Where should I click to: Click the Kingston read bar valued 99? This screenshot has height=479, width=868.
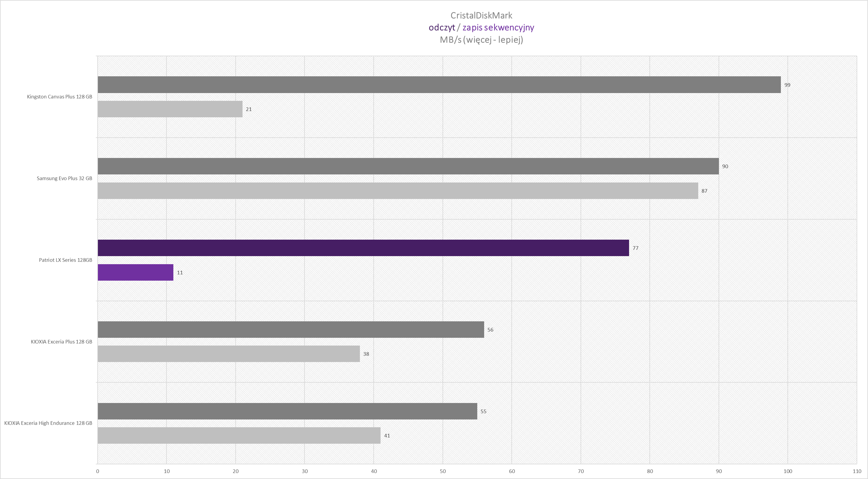(x=439, y=84)
